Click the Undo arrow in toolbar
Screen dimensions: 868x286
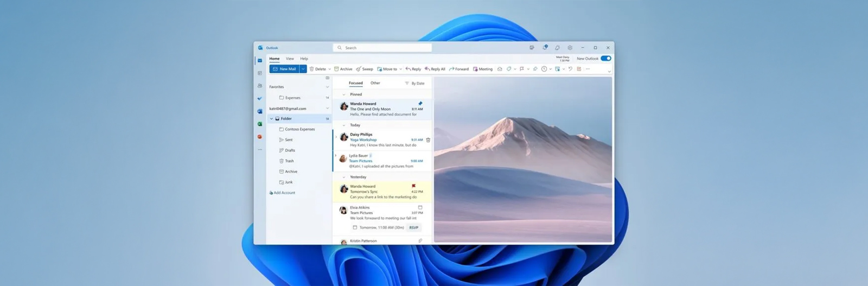(570, 69)
